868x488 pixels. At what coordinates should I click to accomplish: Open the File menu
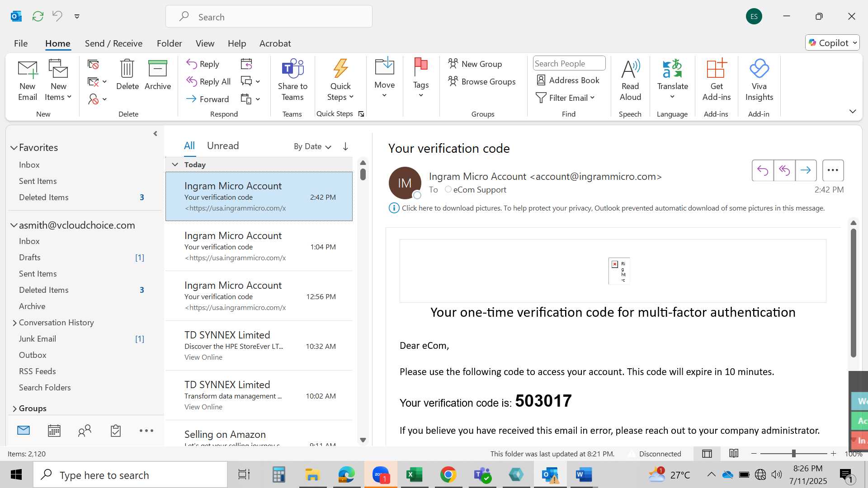[x=21, y=43]
